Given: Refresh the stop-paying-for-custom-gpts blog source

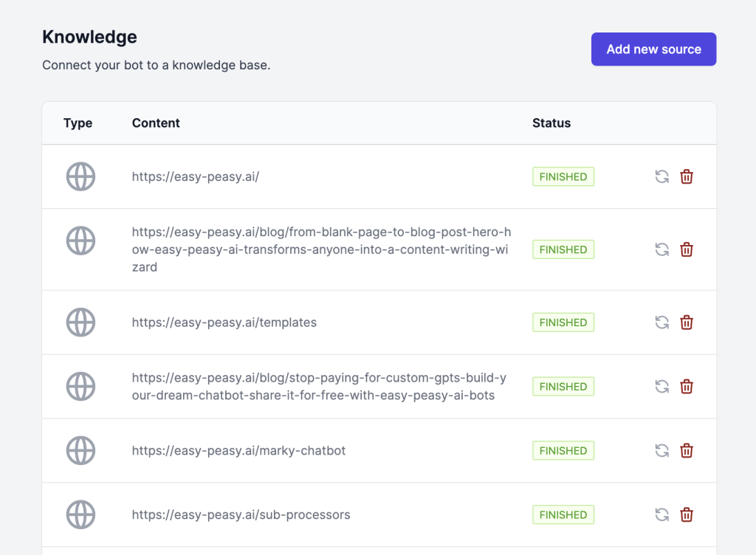Looking at the screenshot, I should [x=662, y=387].
